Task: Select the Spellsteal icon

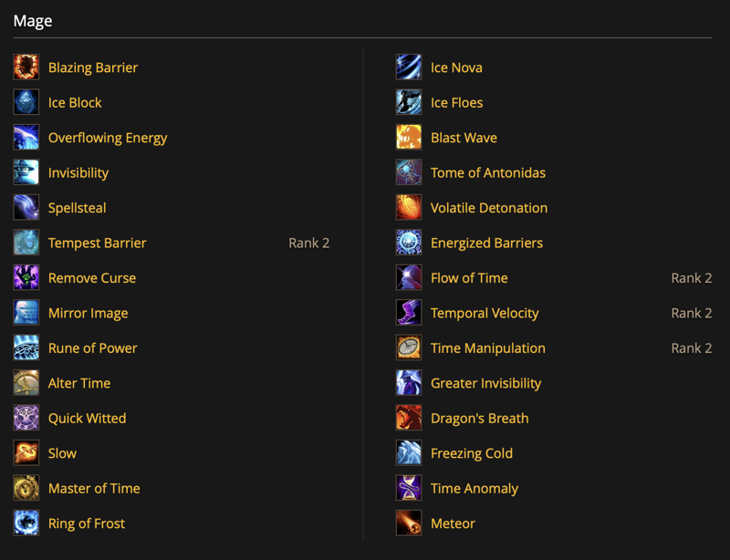Action: pos(26,207)
